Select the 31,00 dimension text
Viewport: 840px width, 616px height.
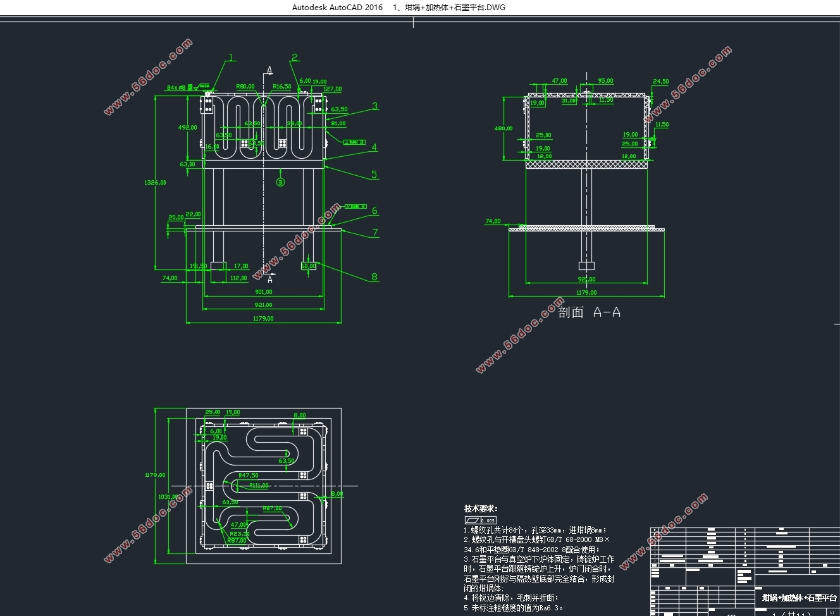pos(569,101)
